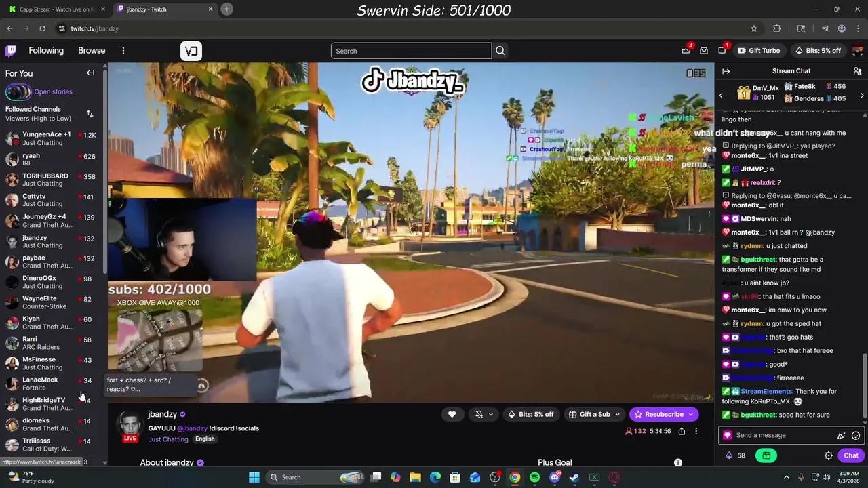Bookmark this page with star icon
This screenshot has height=488, width=868.
(753, 28)
